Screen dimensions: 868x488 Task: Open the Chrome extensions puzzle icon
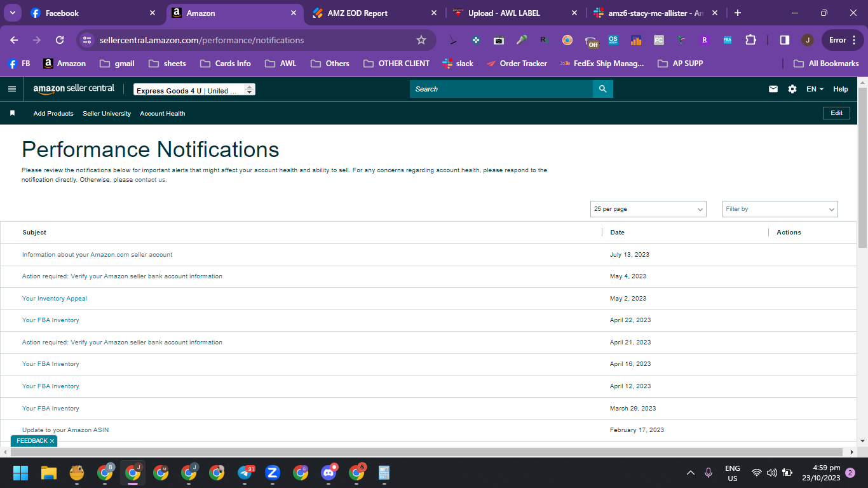750,40
